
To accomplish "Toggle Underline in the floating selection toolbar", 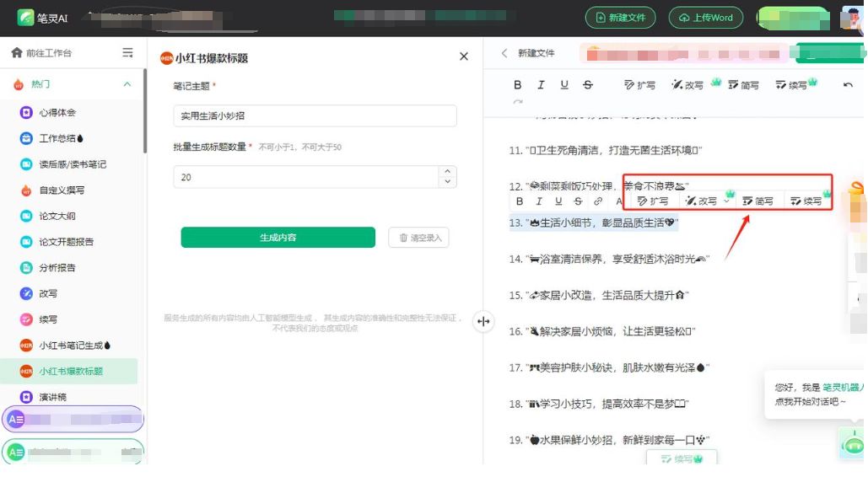I will click(558, 201).
